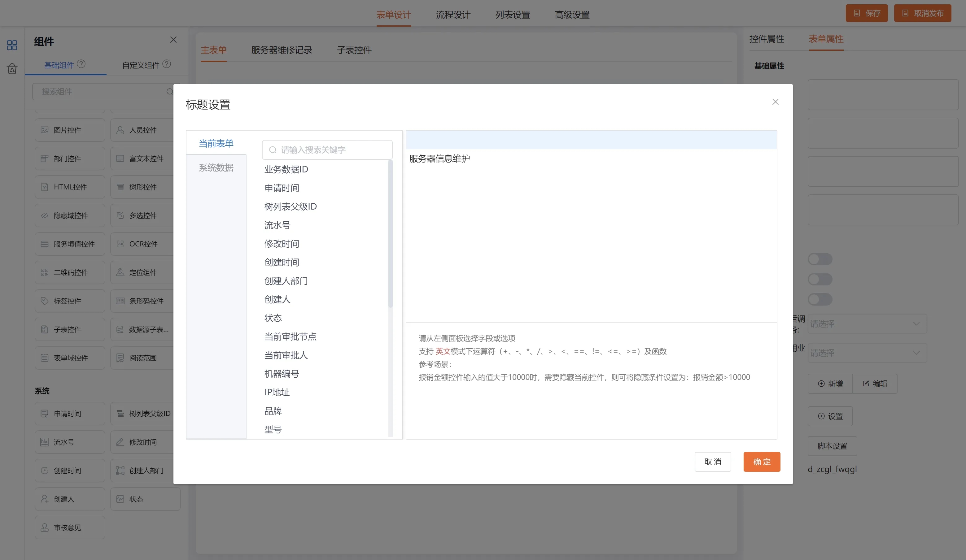
Task: Switch to 系统数据 tab in dialog
Action: 216,167
